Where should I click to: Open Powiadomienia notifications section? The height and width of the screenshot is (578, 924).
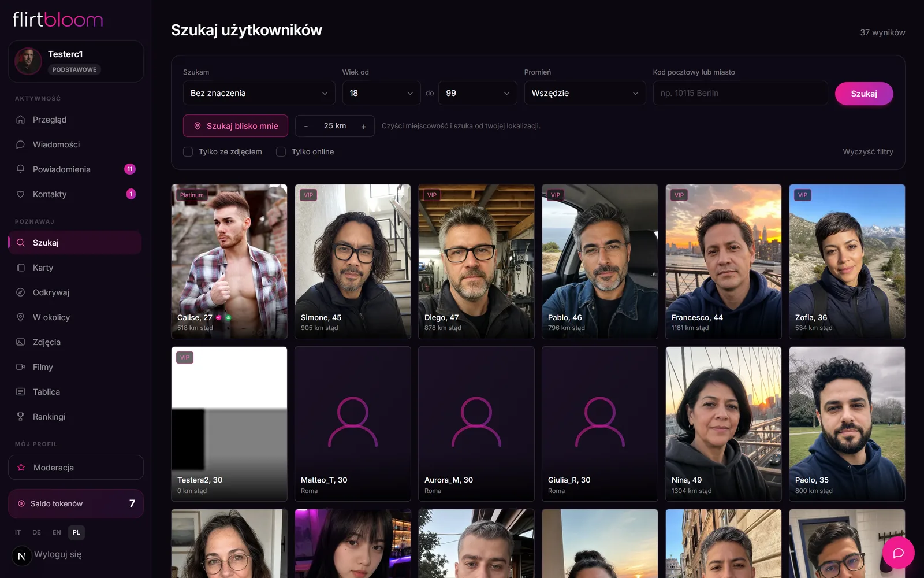tap(75, 169)
